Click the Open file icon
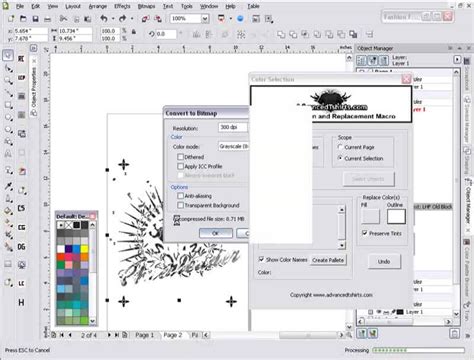This screenshot has height=360, width=474. 23,19
